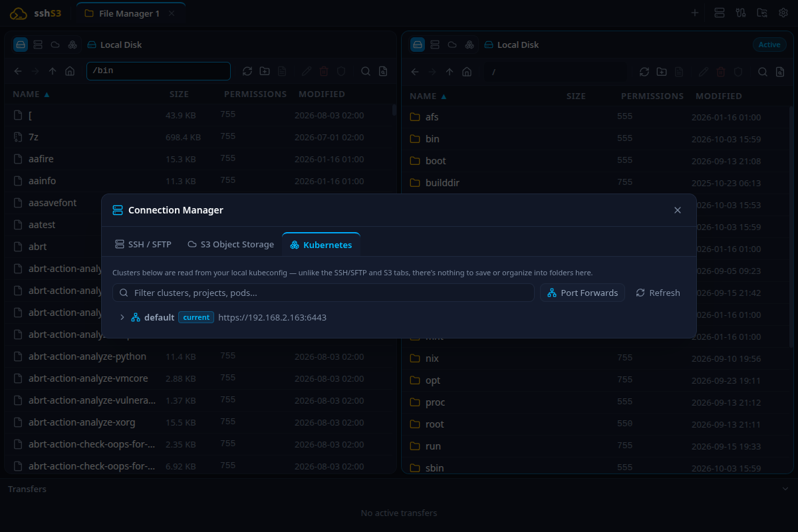
Task: Select abrt-action-analyze-python file
Action: (x=199, y=356)
